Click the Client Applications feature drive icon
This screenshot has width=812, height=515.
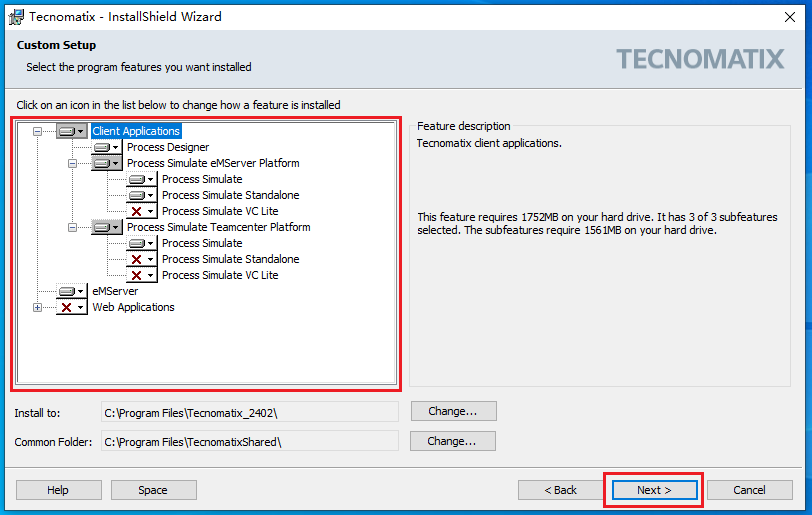point(67,131)
